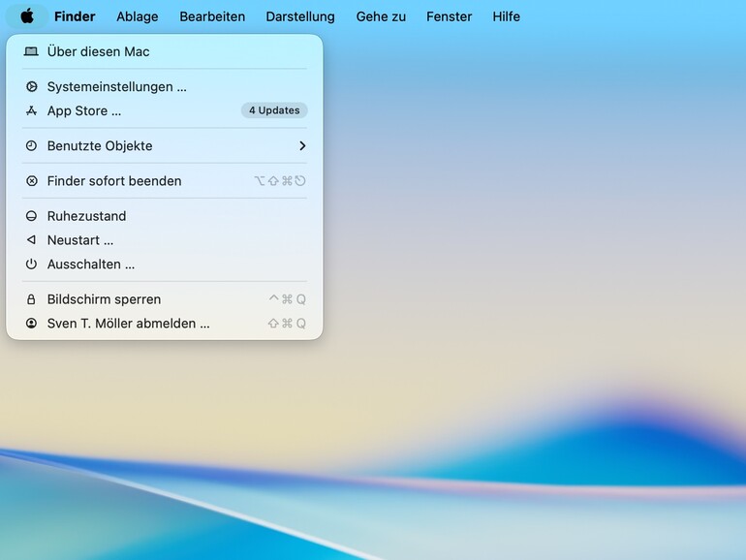
Task: Open Systemeinstellungen …
Action: [x=165, y=86]
